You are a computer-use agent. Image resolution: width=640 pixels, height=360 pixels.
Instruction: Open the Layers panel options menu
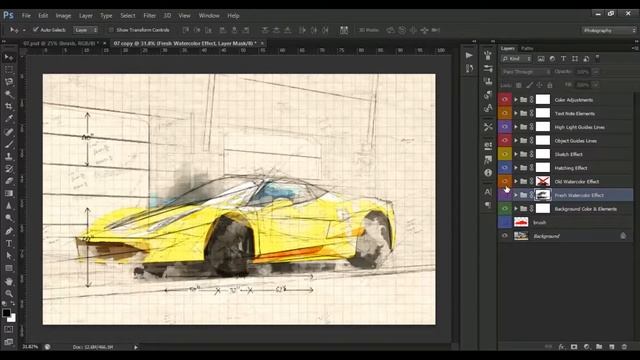pos(634,48)
